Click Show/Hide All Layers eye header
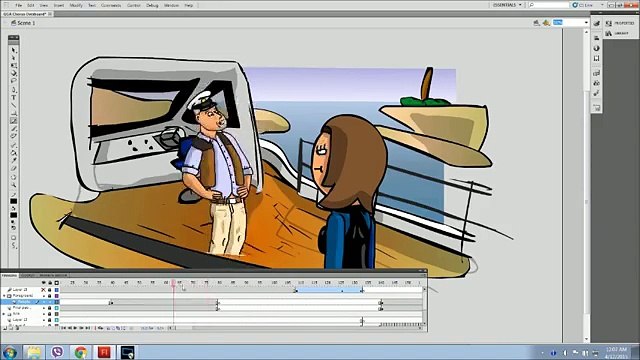The height and width of the screenshot is (360, 640). (x=44, y=282)
